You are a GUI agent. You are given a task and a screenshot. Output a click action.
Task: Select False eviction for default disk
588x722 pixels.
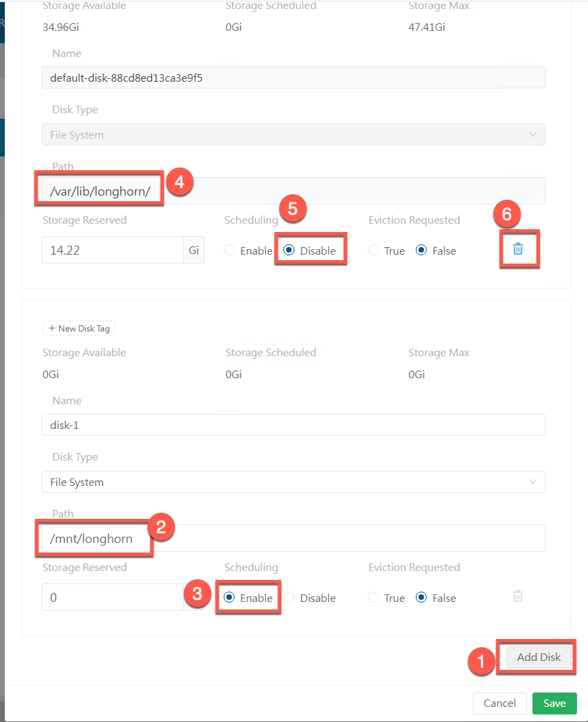click(x=422, y=251)
